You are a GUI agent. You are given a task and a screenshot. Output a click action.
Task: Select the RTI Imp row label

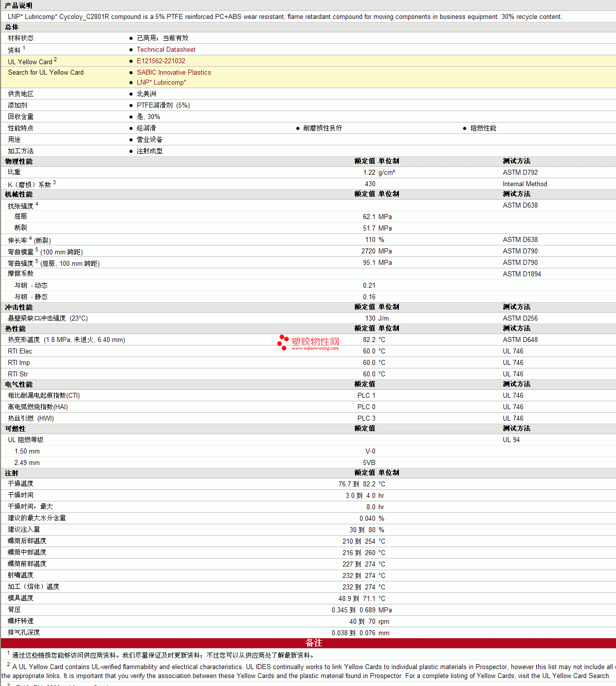pyautogui.click(x=19, y=363)
